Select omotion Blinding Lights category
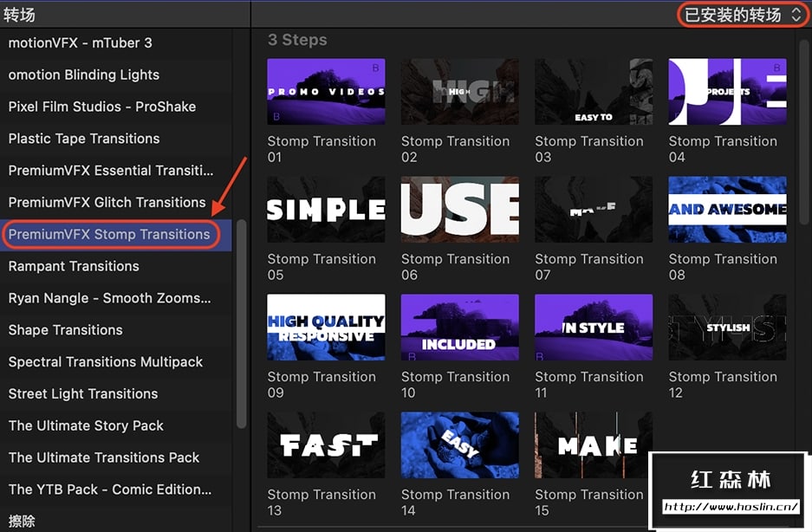The image size is (812, 532). coord(116,75)
